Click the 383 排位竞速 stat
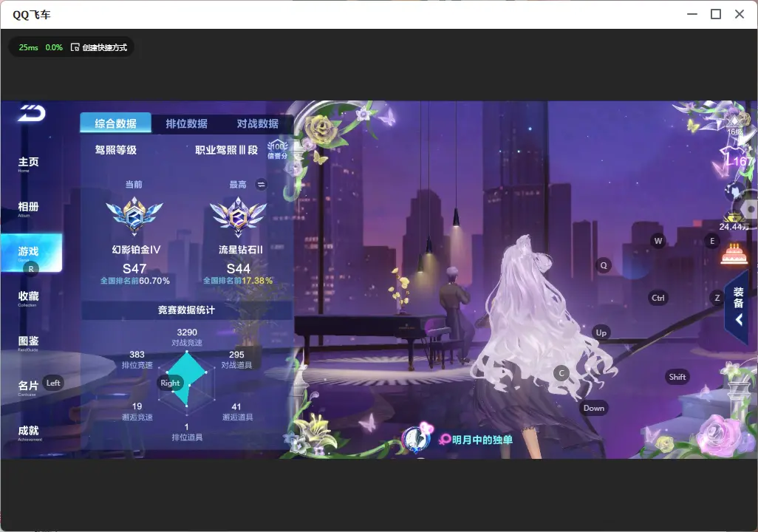758x532 pixels. (137, 359)
